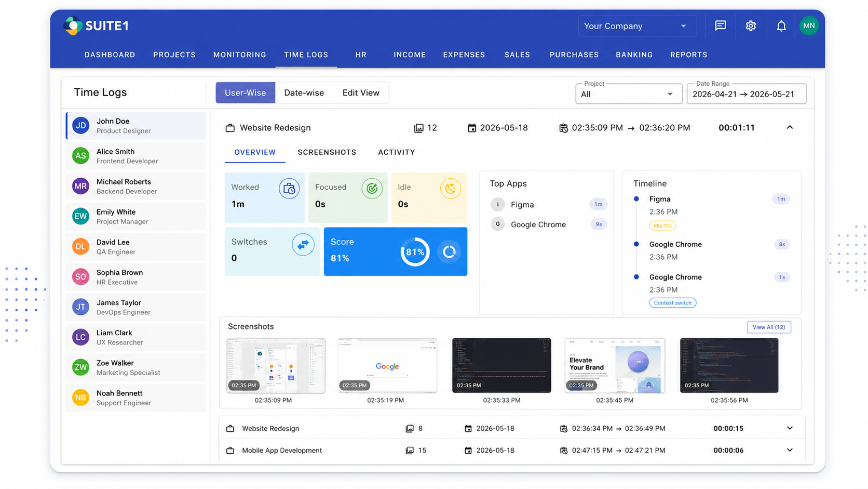Click the Context switch tag in Timeline
This screenshot has height=489, width=868.
click(x=673, y=303)
